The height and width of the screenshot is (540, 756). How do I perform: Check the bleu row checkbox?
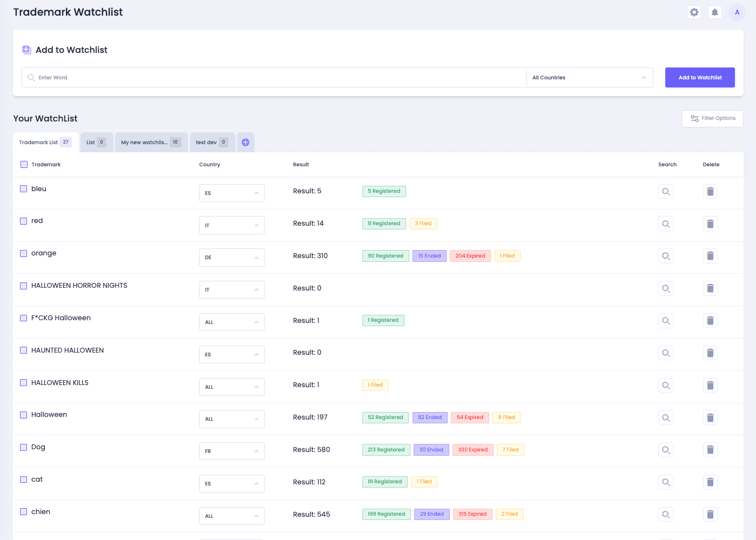pos(24,189)
